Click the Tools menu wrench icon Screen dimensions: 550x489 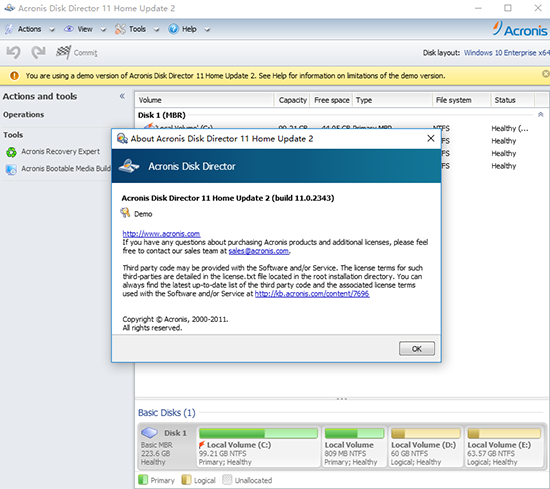[120, 29]
